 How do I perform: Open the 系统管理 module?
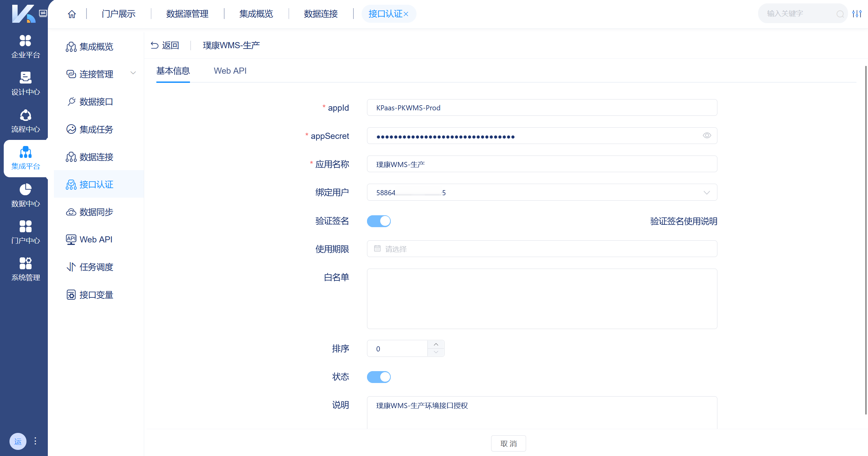[25, 269]
